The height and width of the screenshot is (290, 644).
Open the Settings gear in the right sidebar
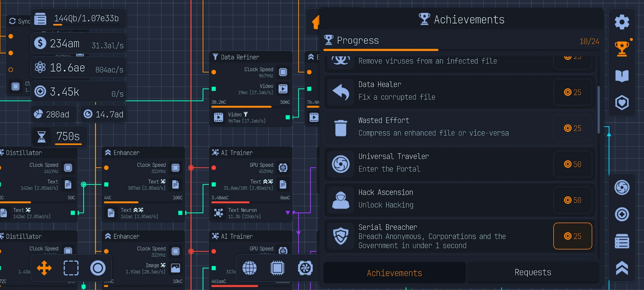622,22
